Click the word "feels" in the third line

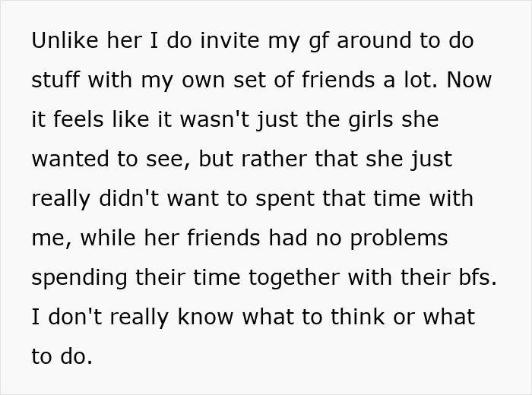click(x=78, y=119)
